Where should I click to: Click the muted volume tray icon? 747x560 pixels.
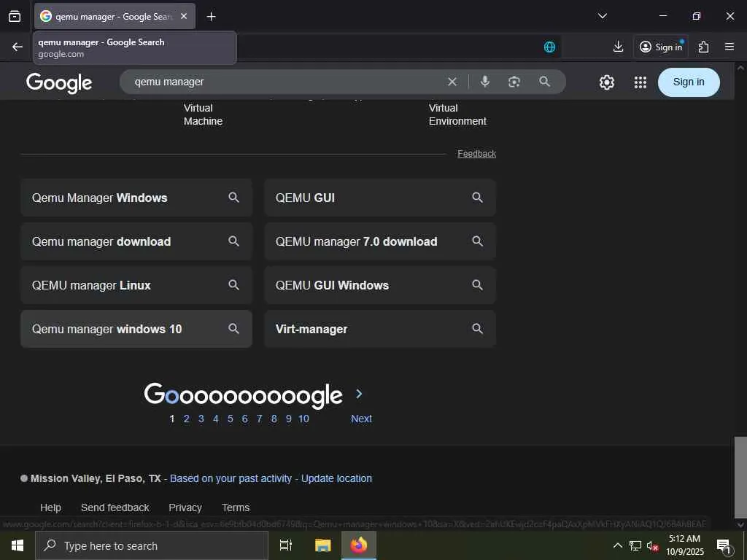(x=652, y=545)
